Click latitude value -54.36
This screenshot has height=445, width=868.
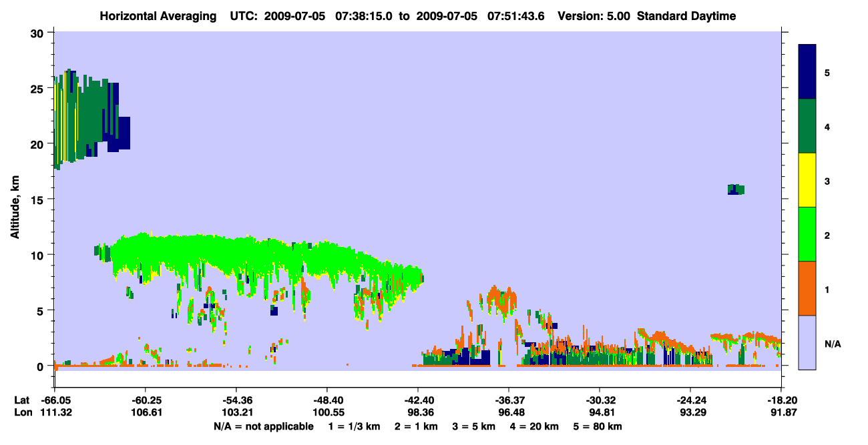236,400
